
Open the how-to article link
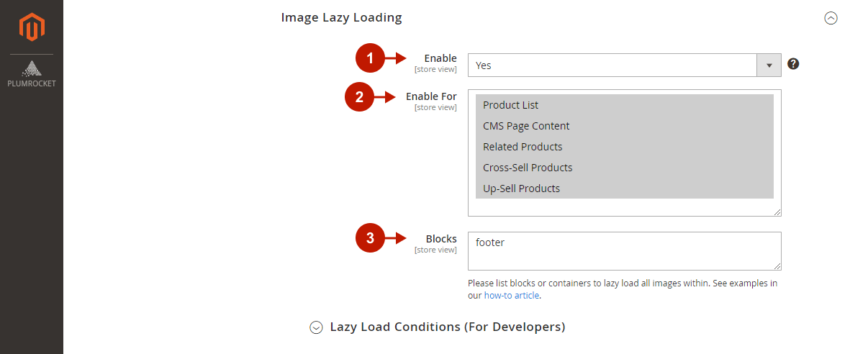[512, 295]
